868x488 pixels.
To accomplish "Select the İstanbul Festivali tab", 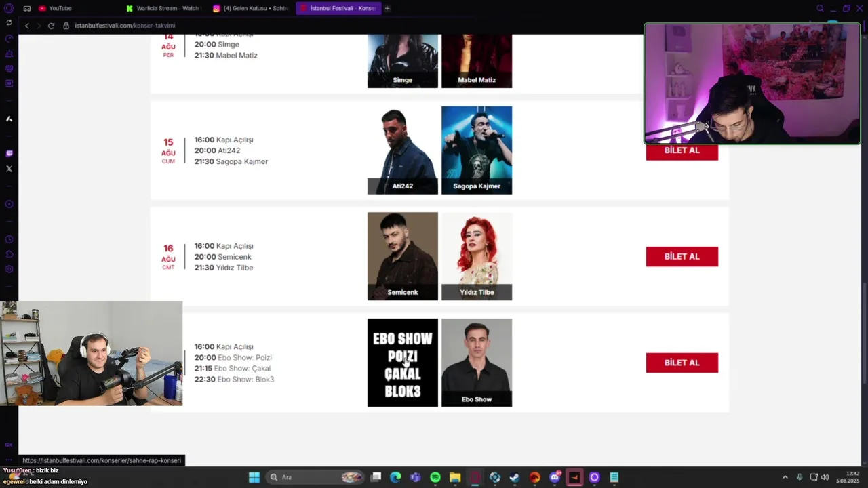I will 338,8.
